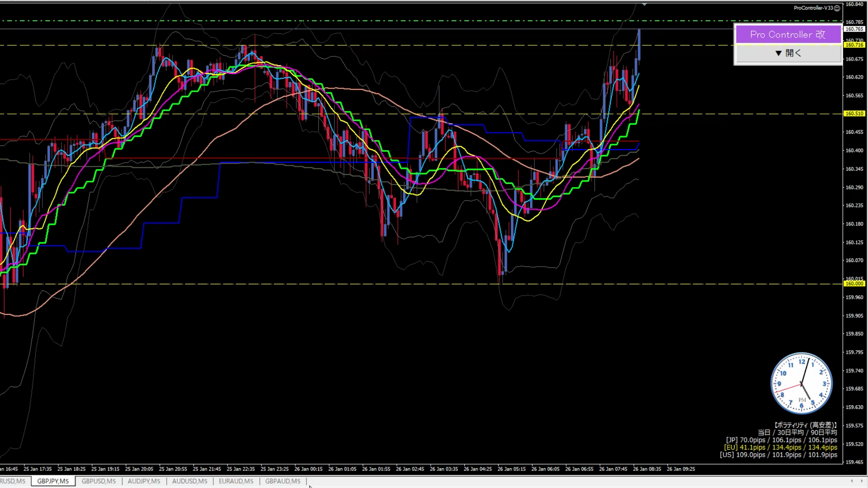
Task: Select the yellow 160.716 price level label
Action: point(854,45)
